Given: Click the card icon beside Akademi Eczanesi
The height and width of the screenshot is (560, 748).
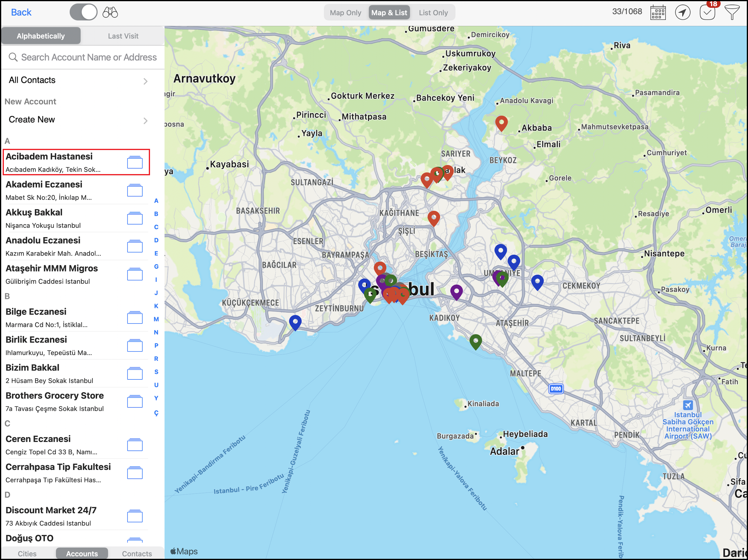Looking at the screenshot, I should (135, 190).
